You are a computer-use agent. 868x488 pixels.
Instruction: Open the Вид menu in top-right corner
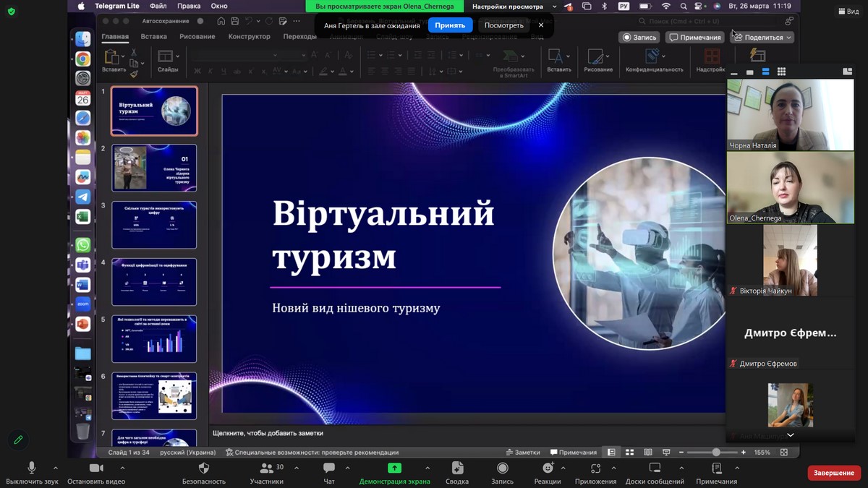(847, 12)
